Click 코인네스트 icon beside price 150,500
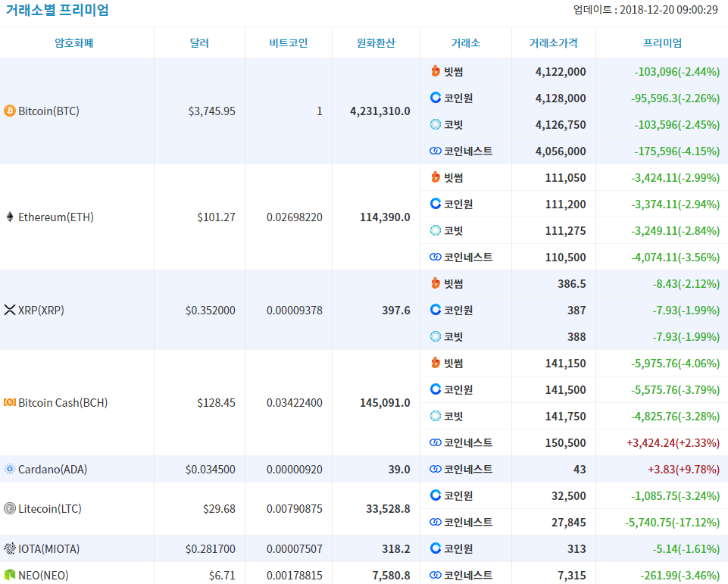Viewport: 728px width, 584px height. [436, 442]
